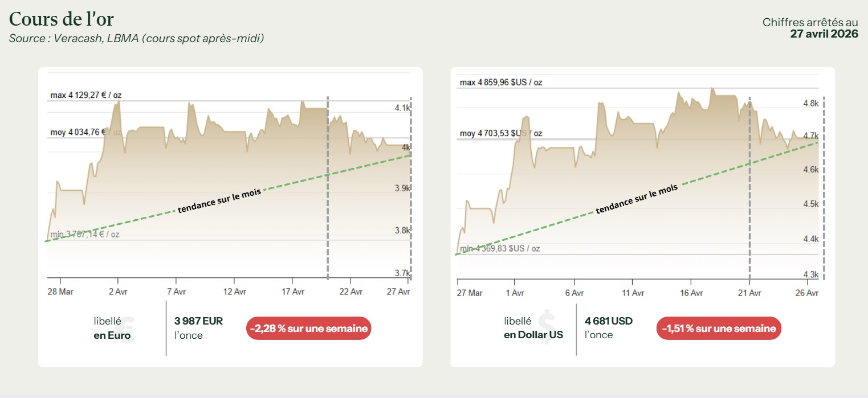Select the 4 681 USD price value
The image size is (868, 398).
tap(608, 321)
